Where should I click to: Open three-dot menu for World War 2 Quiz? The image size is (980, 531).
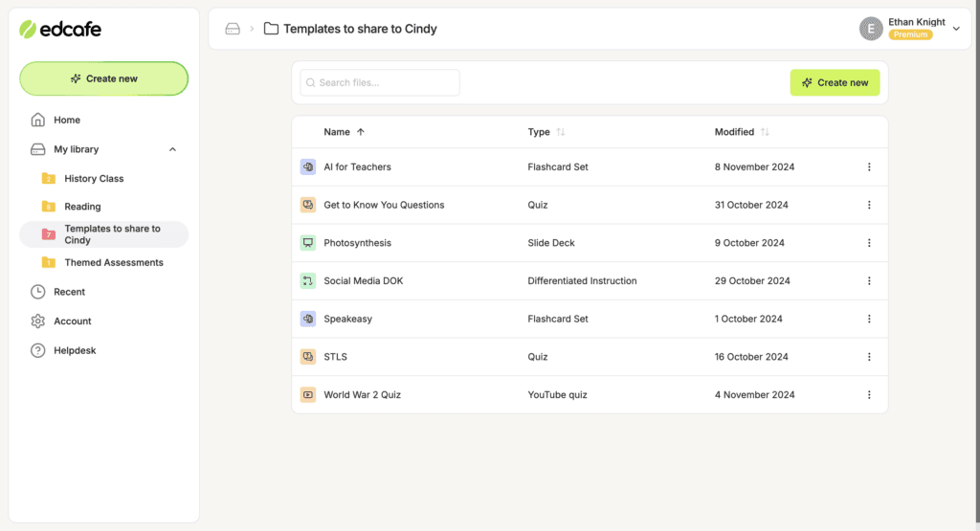click(x=869, y=395)
